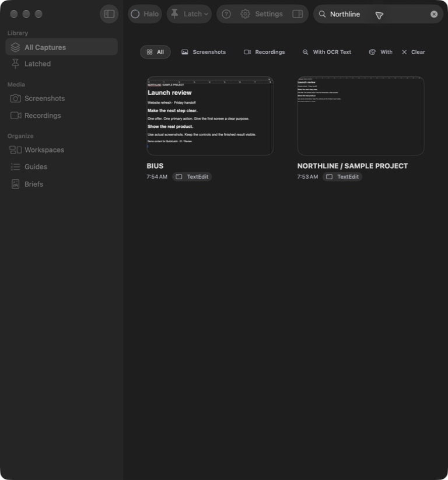Select the All filter tab
The height and width of the screenshot is (480, 448).
tap(155, 52)
